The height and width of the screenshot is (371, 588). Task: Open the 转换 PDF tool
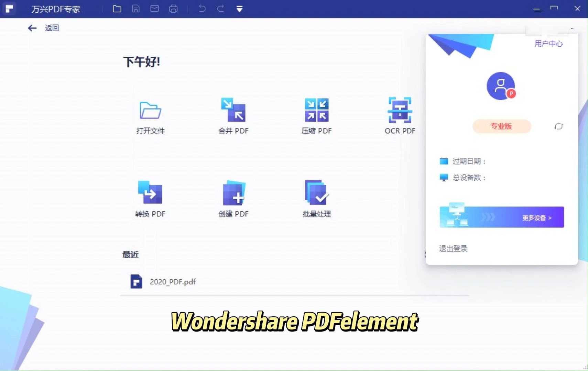[150, 199]
